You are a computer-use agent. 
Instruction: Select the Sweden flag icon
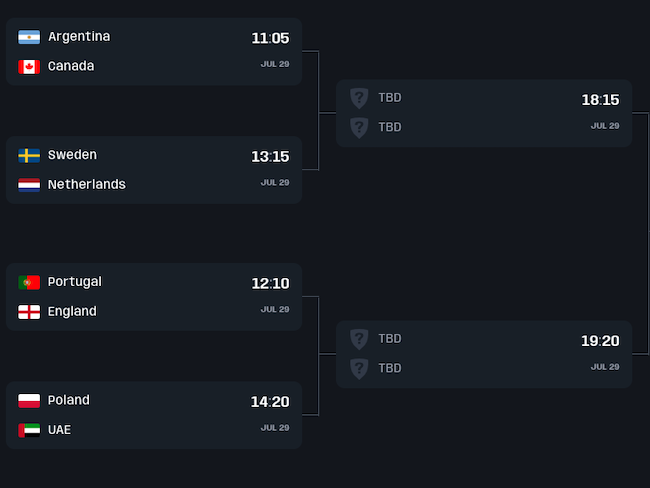29,156
